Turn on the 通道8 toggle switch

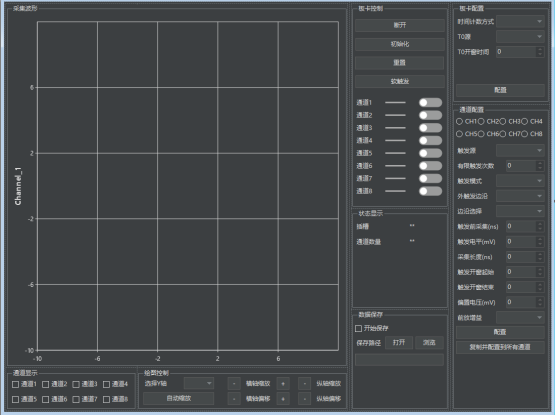coord(430,191)
